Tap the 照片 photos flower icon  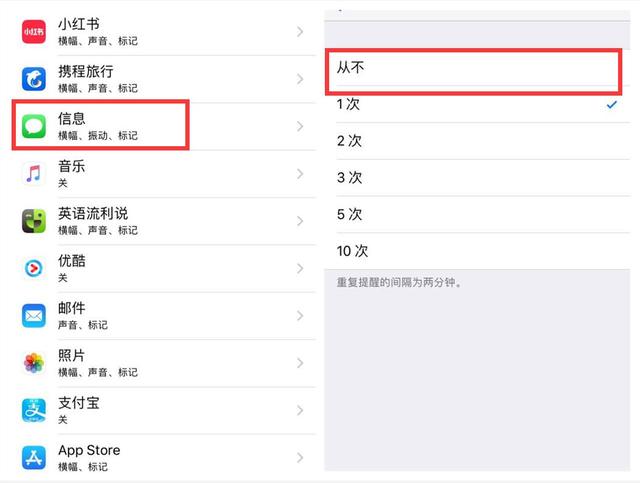(33, 363)
